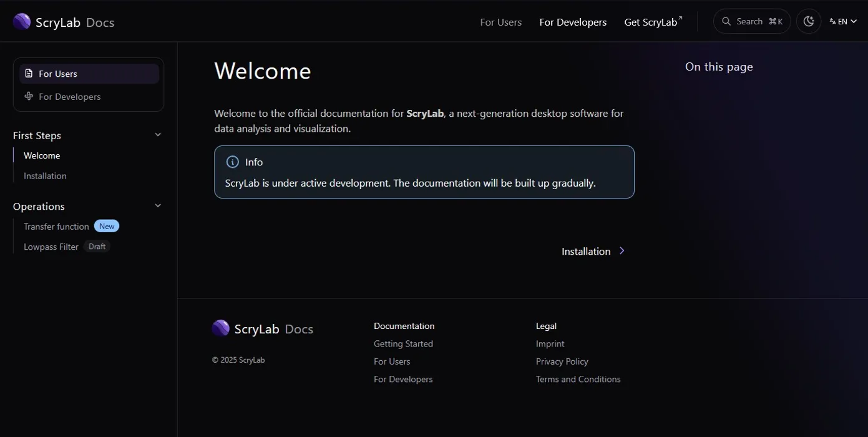868x437 pixels.
Task: Click the ScryLab logo in the footer
Action: (x=221, y=328)
